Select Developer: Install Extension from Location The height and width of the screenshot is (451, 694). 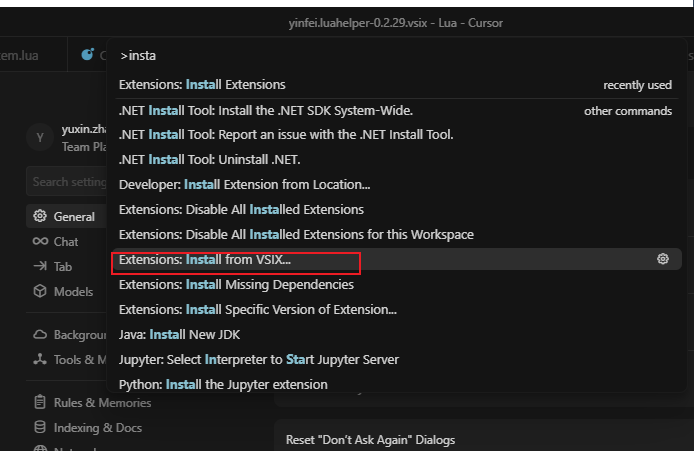click(x=244, y=185)
